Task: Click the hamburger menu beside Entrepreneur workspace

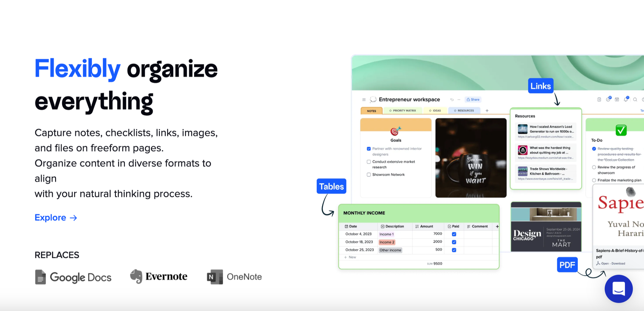Action: click(364, 100)
